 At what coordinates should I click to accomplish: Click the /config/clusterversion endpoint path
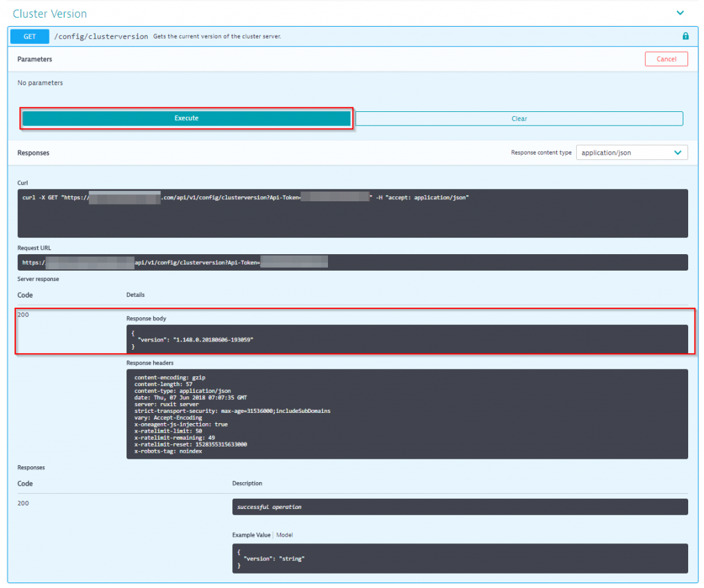point(101,36)
